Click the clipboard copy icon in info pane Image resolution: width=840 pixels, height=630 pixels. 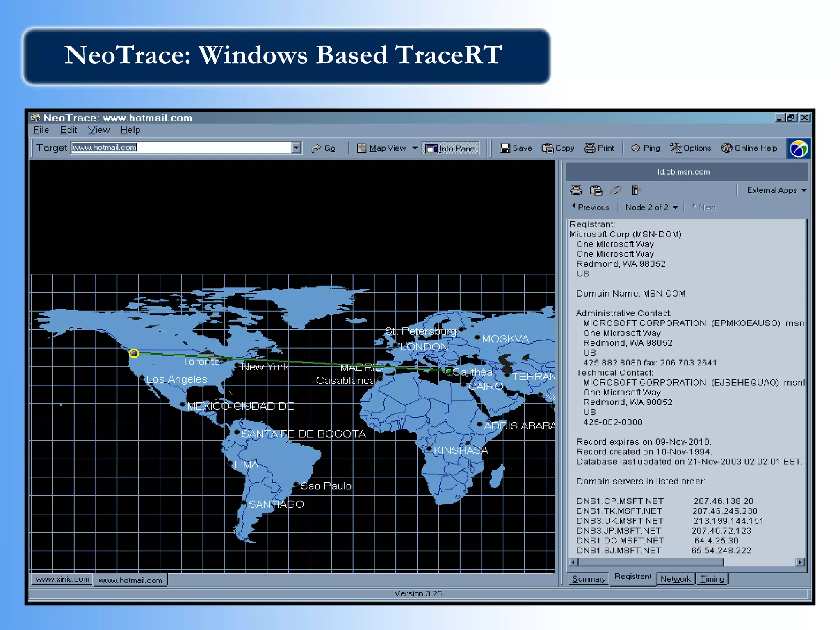[596, 190]
